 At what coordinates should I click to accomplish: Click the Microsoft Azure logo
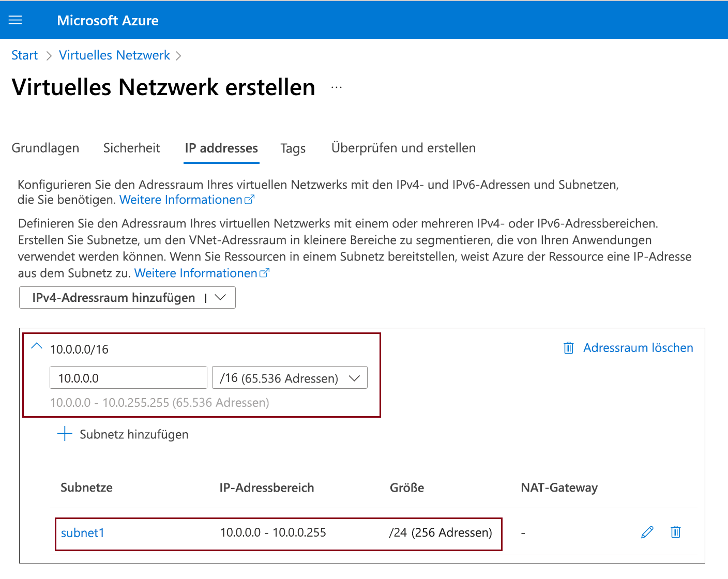pos(108,20)
